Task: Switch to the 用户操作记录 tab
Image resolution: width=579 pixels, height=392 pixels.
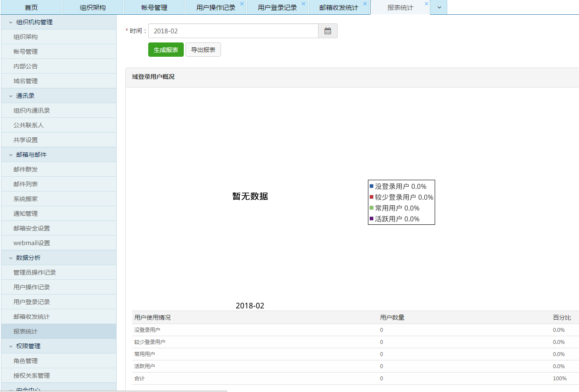Action: (x=216, y=7)
